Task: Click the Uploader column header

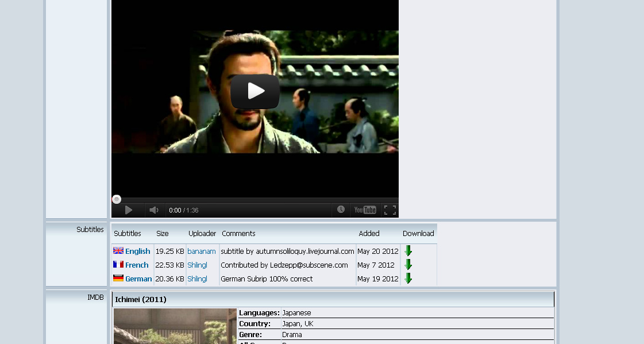Action: (x=202, y=234)
